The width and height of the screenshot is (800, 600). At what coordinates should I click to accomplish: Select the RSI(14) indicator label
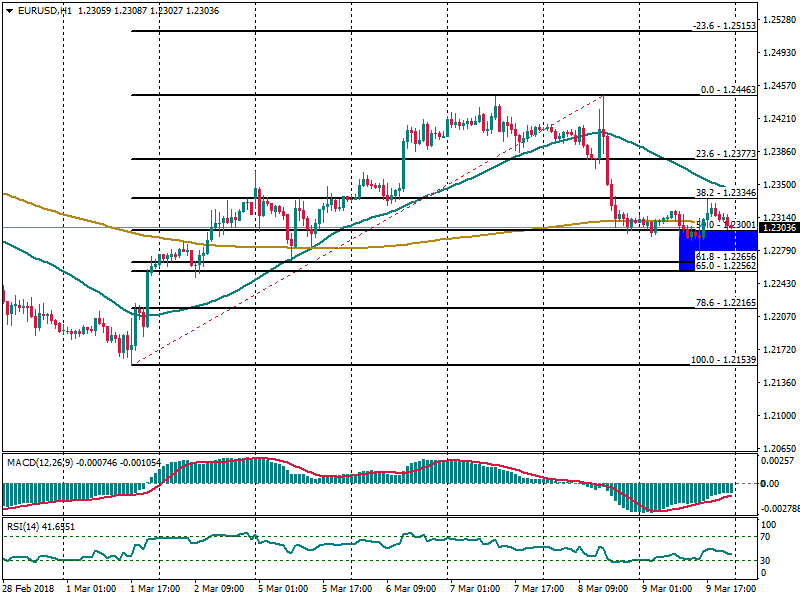click(24, 526)
